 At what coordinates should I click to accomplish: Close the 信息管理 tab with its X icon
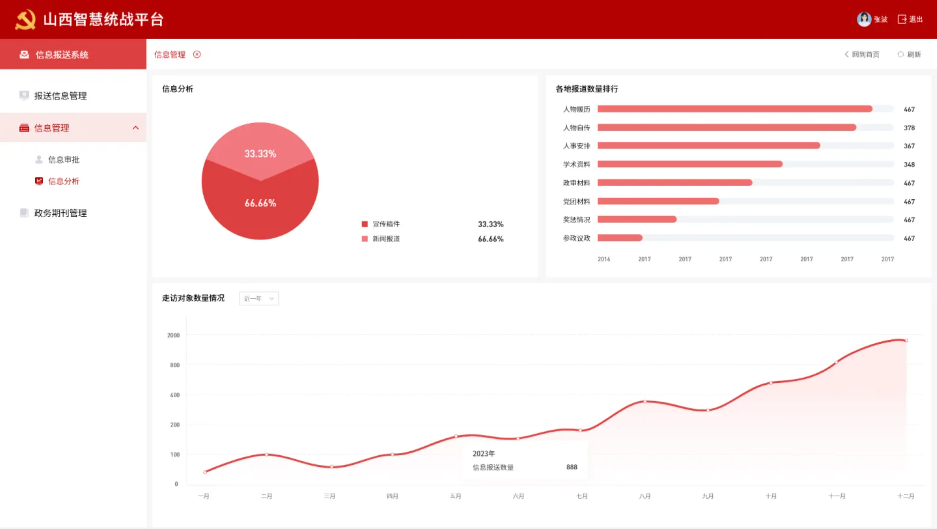coord(197,55)
